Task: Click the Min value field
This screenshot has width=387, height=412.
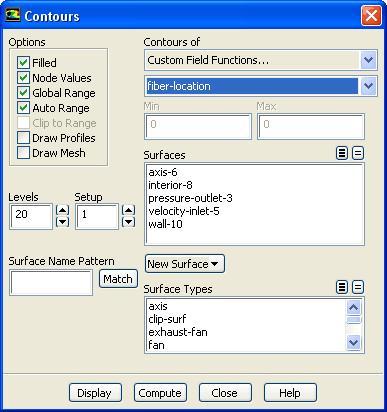Action: point(198,126)
